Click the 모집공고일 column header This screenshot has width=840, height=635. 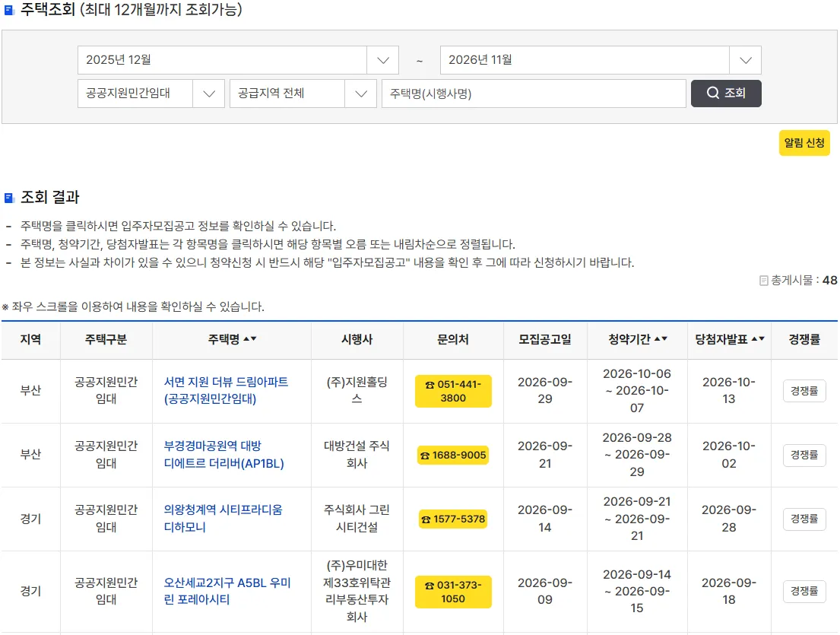[545, 339]
